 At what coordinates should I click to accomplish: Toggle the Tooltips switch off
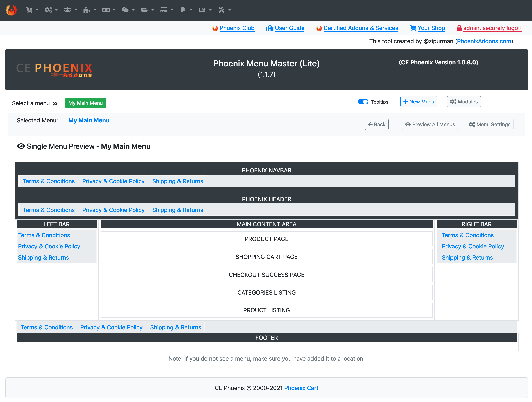tap(363, 102)
